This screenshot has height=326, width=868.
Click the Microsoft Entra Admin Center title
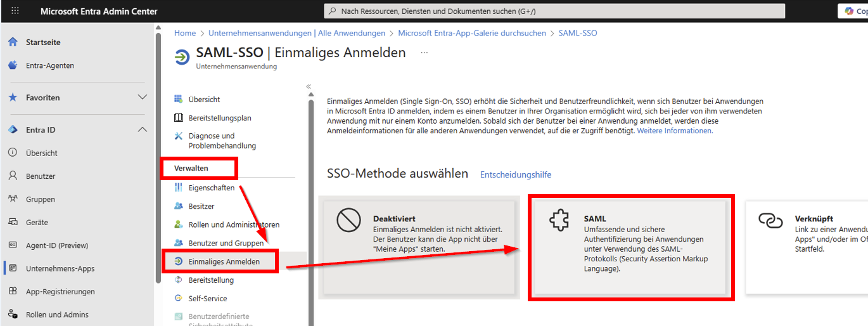(99, 11)
